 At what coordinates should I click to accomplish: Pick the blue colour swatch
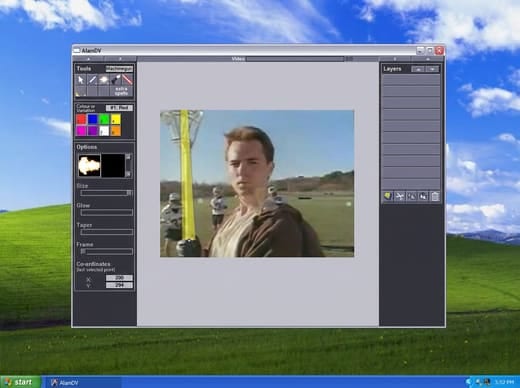coord(93,119)
